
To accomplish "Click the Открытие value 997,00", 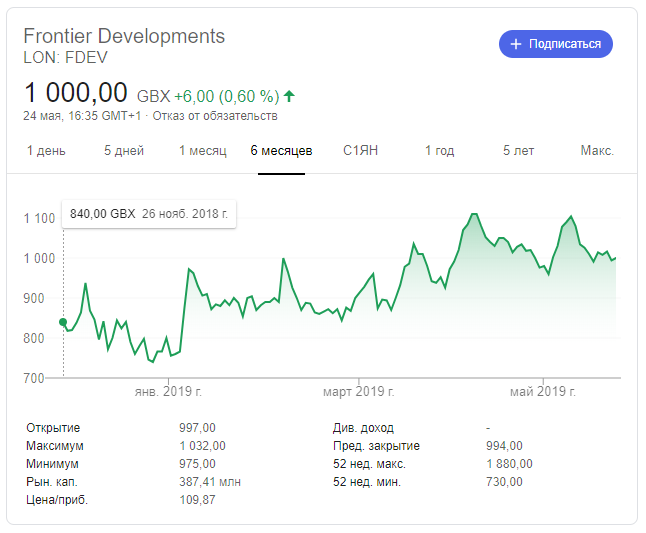I will [x=197, y=428].
